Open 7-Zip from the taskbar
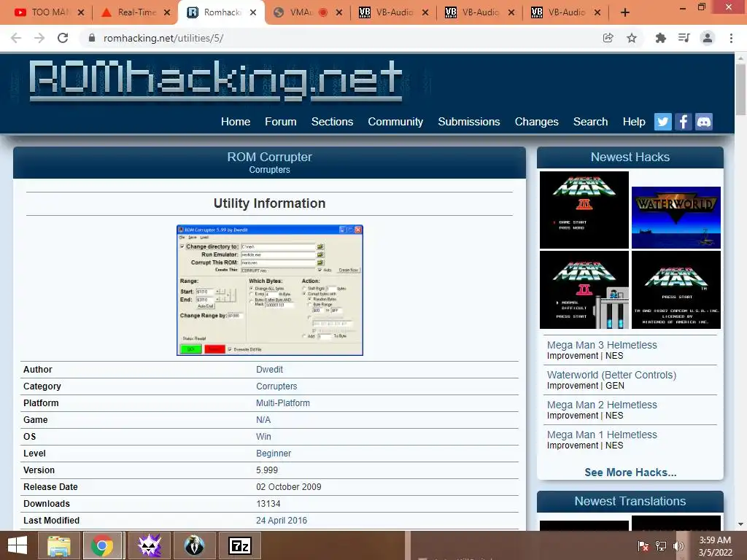747x560 pixels. click(x=239, y=545)
